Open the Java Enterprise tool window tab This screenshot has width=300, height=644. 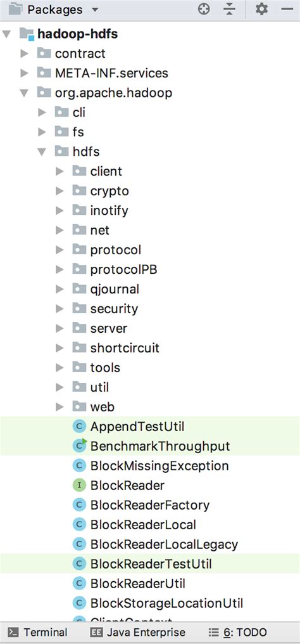(138, 633)
